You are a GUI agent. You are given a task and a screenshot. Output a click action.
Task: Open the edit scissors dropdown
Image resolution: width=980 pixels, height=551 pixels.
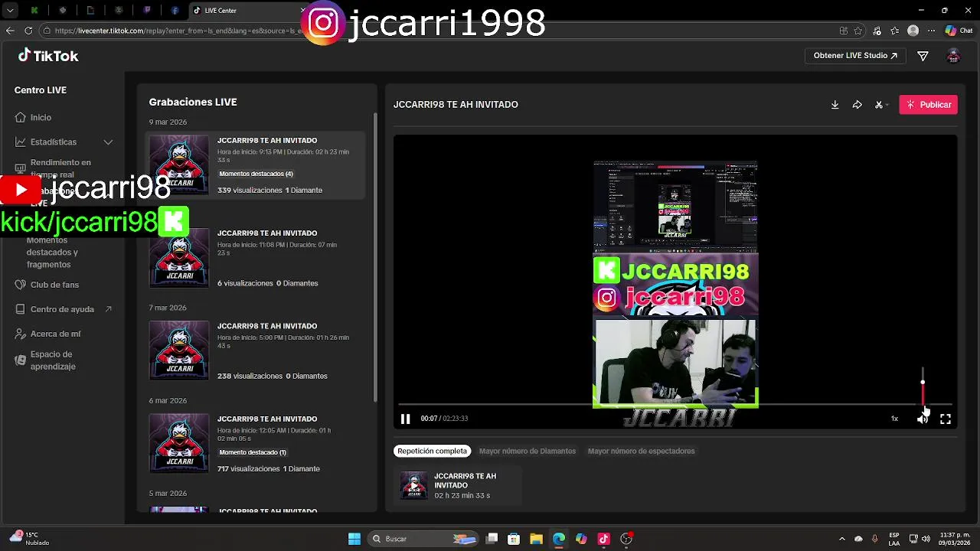pos(881,105)
